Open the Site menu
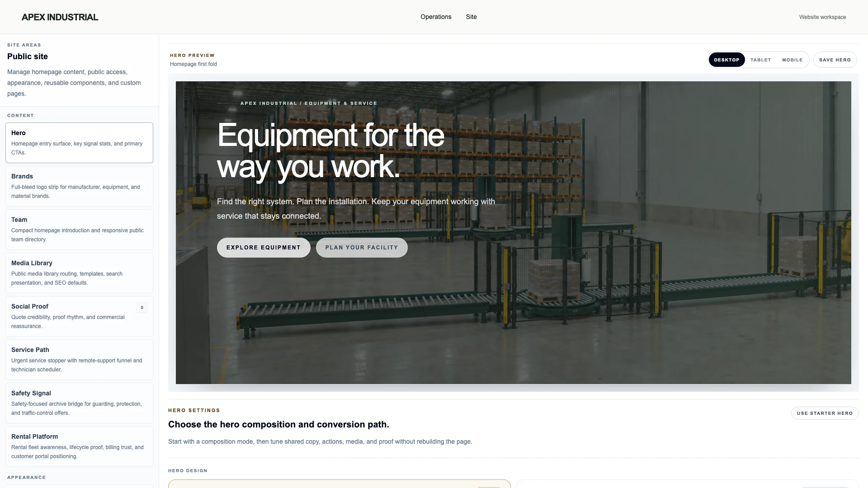The height and width of the screenshot is (488, 868). click(x=471, y=17)
